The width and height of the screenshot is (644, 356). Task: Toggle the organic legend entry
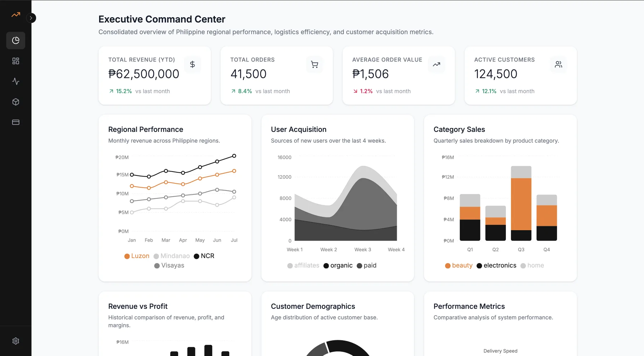338,266
